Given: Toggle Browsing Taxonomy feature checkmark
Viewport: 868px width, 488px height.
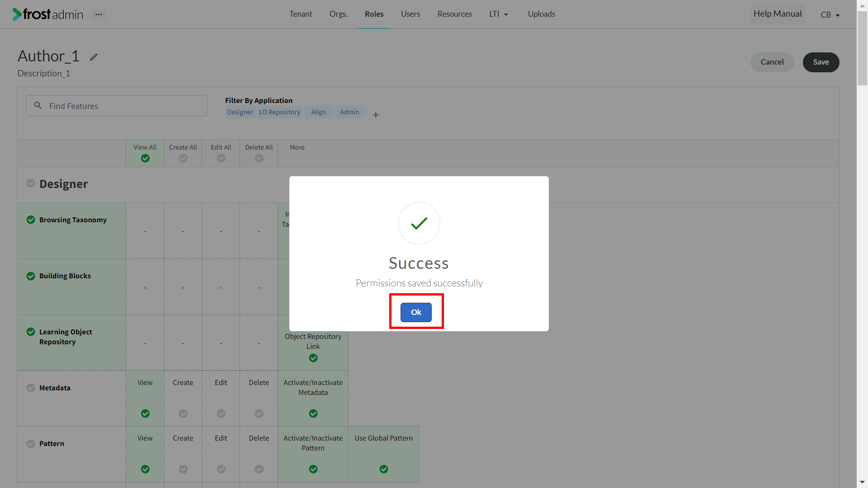Looking at the screenshot, I should click(x=31, y=220).
